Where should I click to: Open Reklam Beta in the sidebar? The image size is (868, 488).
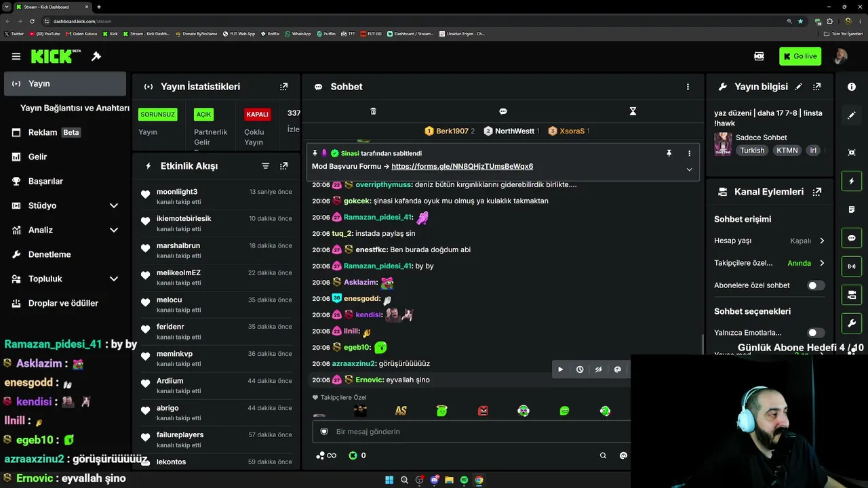(x=65, y=132)
